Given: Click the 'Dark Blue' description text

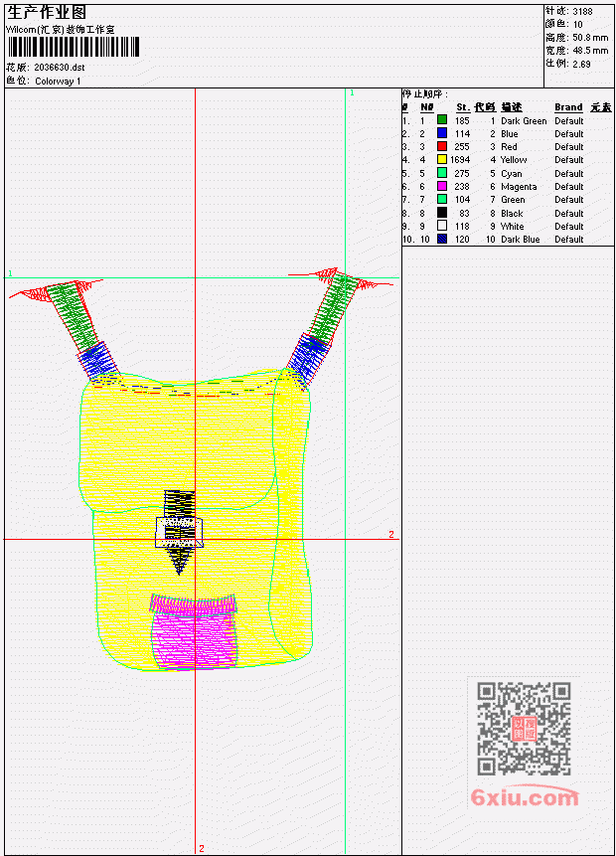Looking at the screenshot, I should click(x=520, y=240).
